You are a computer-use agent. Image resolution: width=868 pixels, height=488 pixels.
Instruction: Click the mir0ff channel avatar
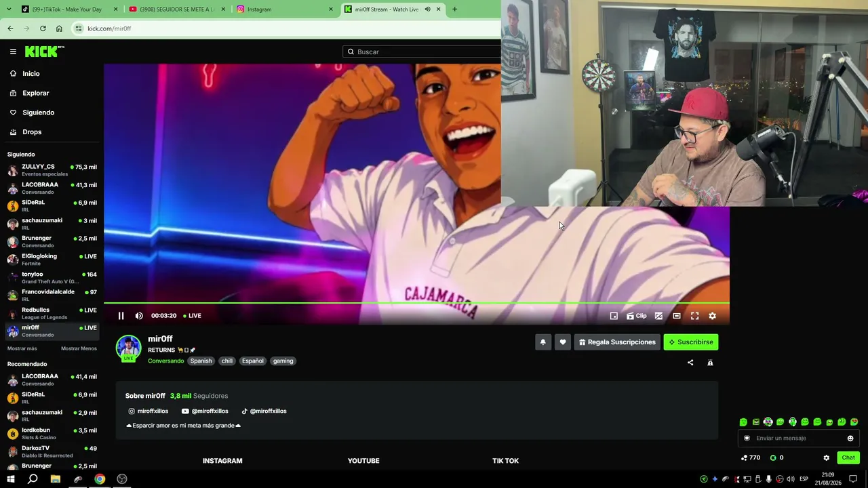pos(128,348)
